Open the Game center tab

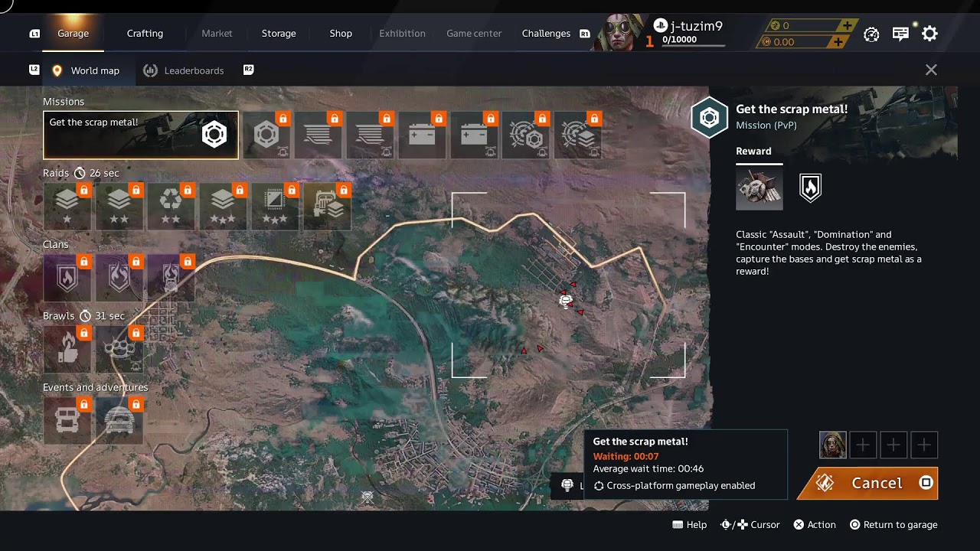click(474, 34)
